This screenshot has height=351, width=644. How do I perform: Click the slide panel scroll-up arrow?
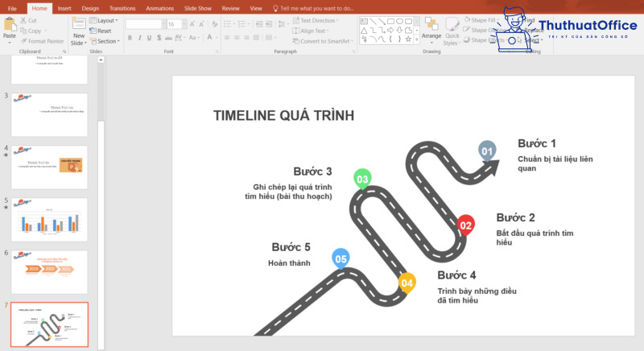point(101,60)
